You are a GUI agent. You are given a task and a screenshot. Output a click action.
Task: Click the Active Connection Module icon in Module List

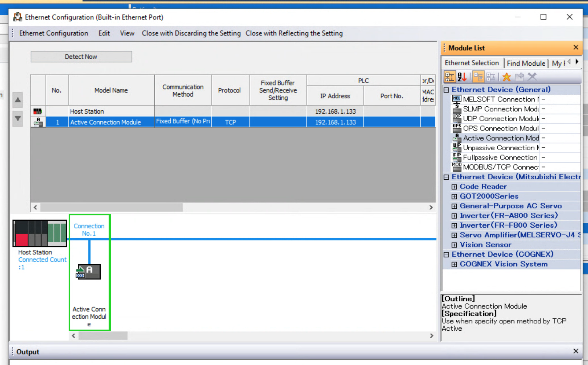[x=456, y=138]
